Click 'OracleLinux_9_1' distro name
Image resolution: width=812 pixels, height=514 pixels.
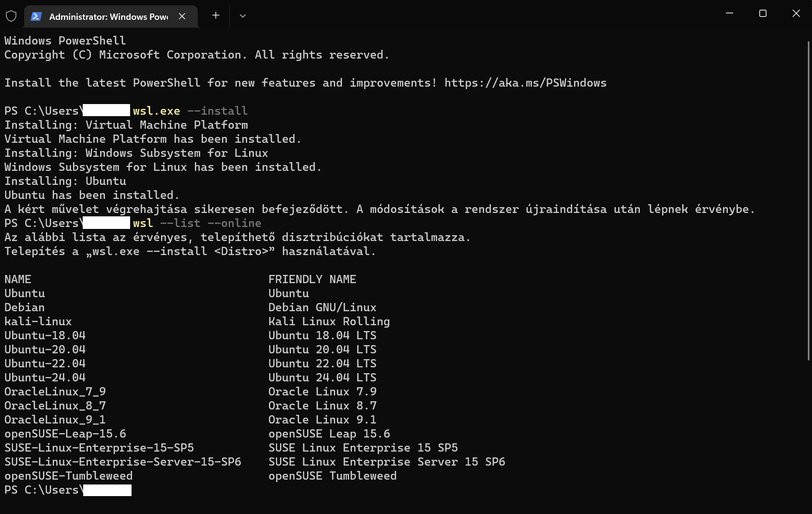coord(55,420)
